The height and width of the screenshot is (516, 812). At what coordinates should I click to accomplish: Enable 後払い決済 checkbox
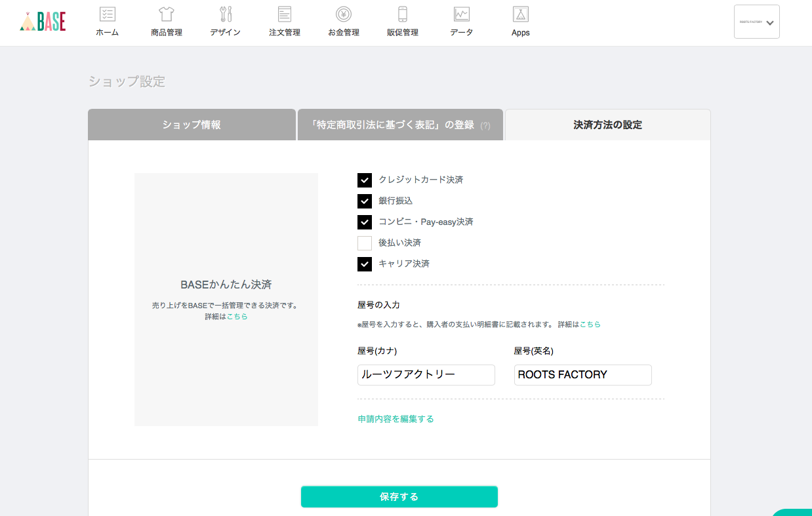365,243
